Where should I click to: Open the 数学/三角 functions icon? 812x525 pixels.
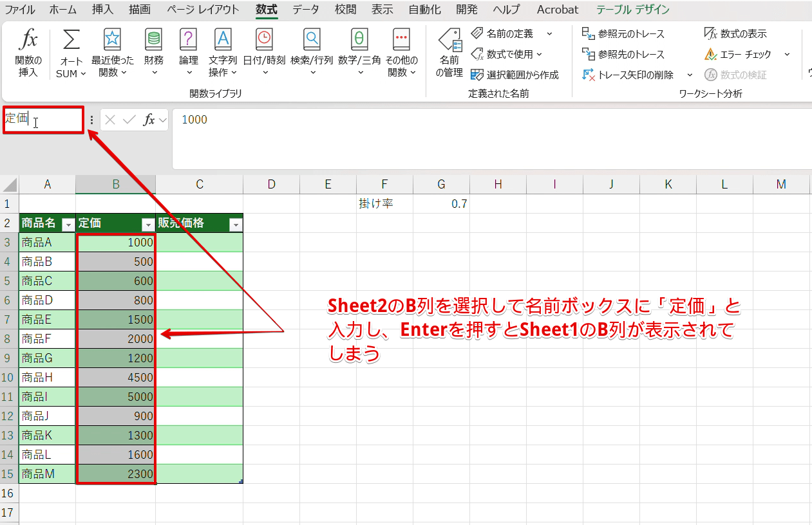(x=359, y=39)
